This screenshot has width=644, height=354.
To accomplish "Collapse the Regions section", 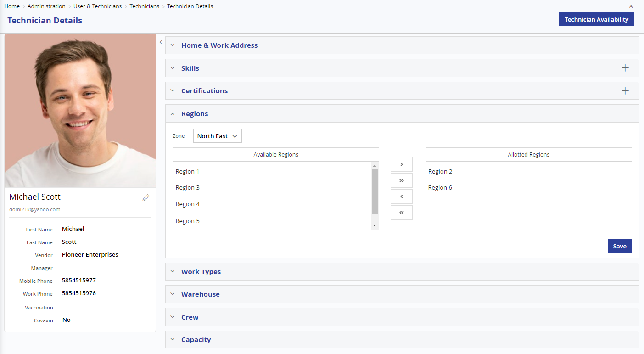I will [172, 113].
